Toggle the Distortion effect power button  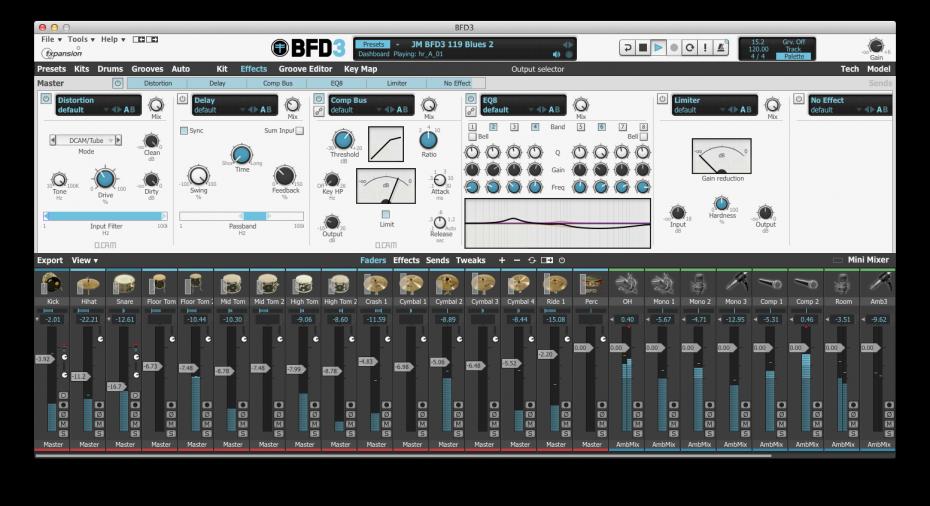tap(46, 100)
